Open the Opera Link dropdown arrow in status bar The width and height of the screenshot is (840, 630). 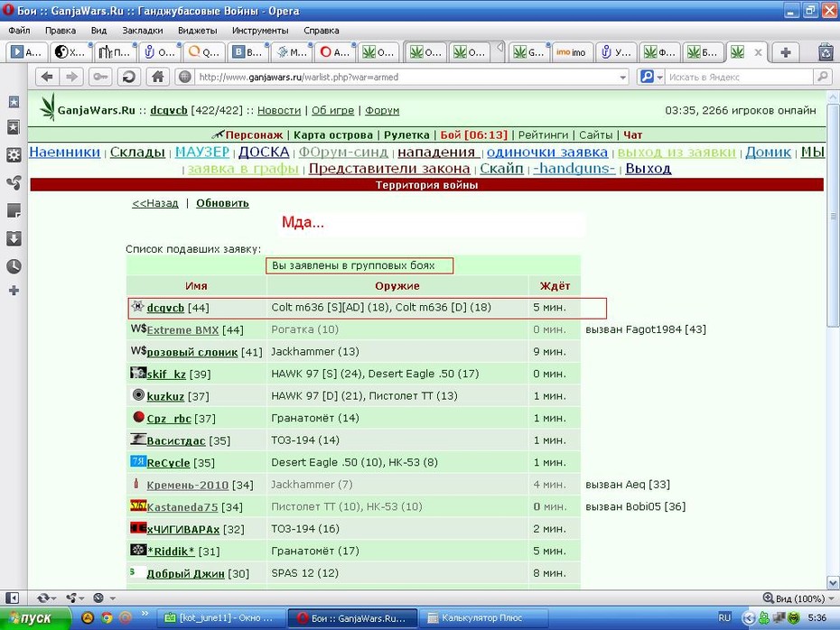54,598
